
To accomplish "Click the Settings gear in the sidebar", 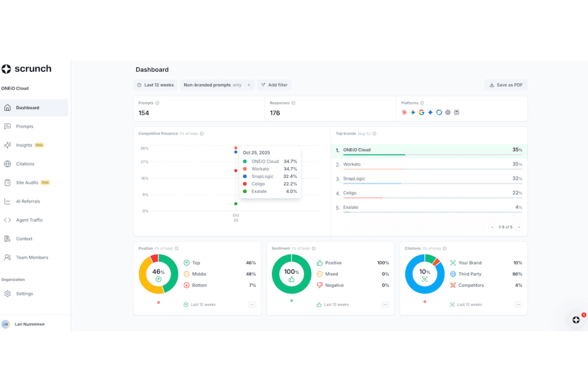I will [8, 294].
